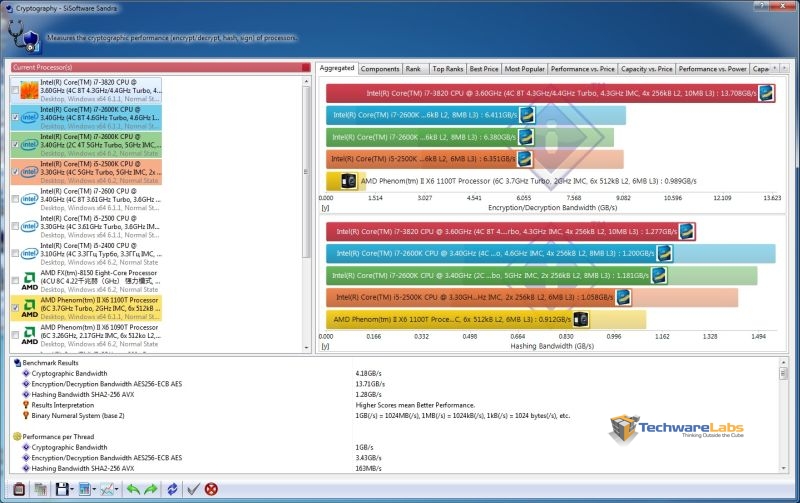The image size is (800, 503).
Task: Uncheck the green i7-2600K 5GHz Turbo checkbox
Action: tap(15, 145)
